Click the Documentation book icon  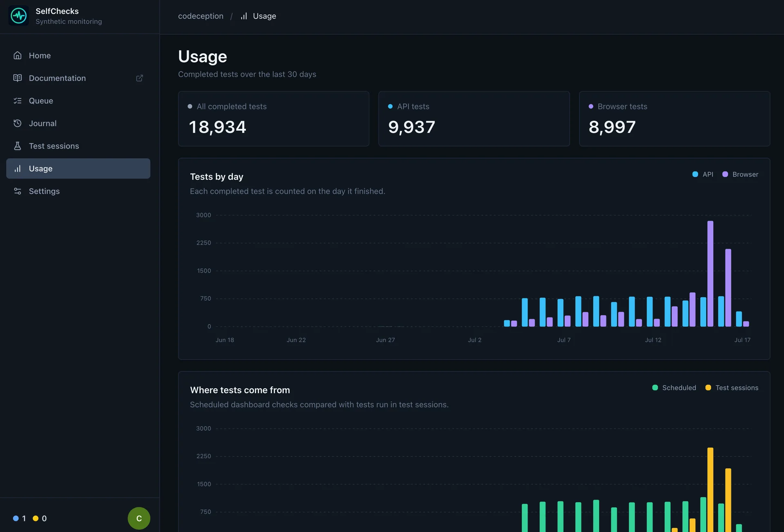point(18,78)
